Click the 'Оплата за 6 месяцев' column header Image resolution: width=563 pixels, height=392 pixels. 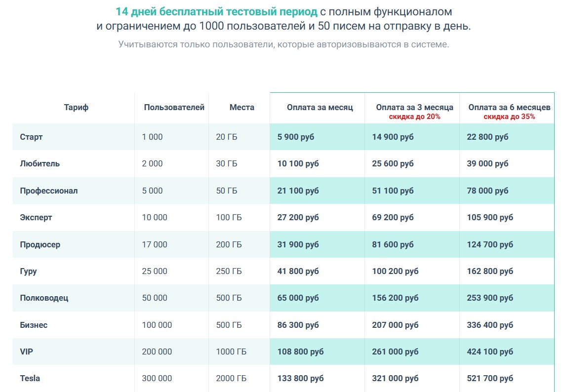[x=509, y=107]
